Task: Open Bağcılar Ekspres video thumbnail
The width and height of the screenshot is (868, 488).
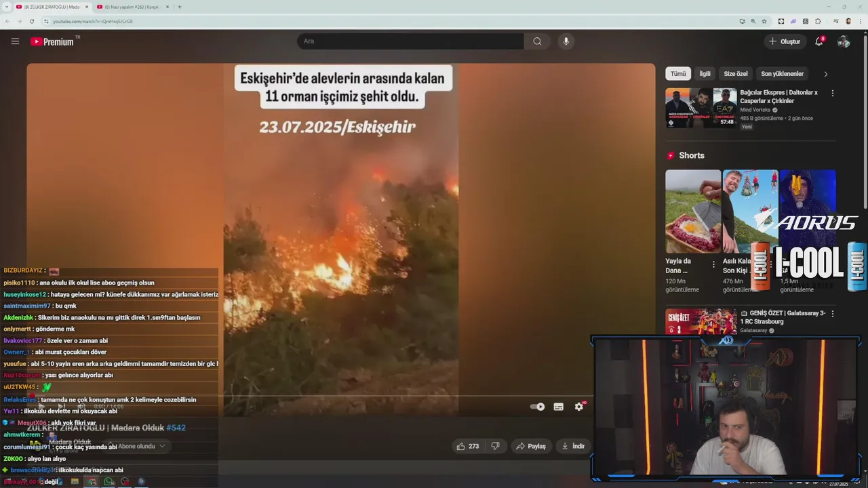Action: pos(701,108)
